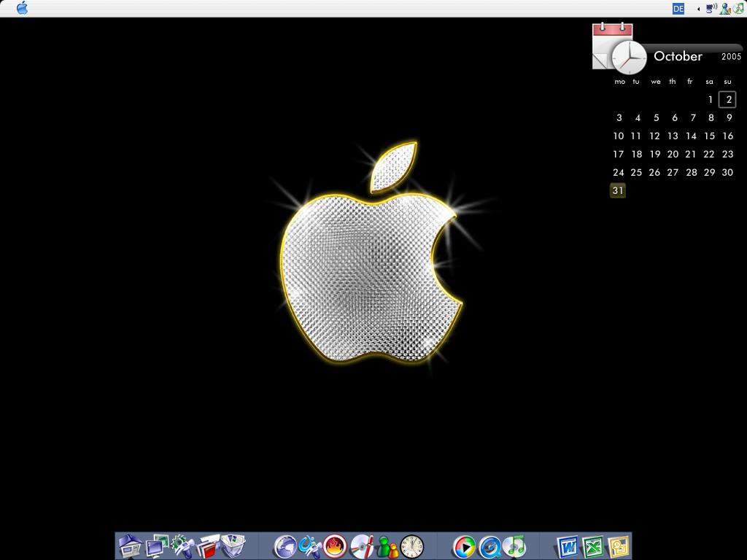This screenshot has width=747, height=560.
Task: Launch QuickTime Player from dock
Action: (489, 546)
